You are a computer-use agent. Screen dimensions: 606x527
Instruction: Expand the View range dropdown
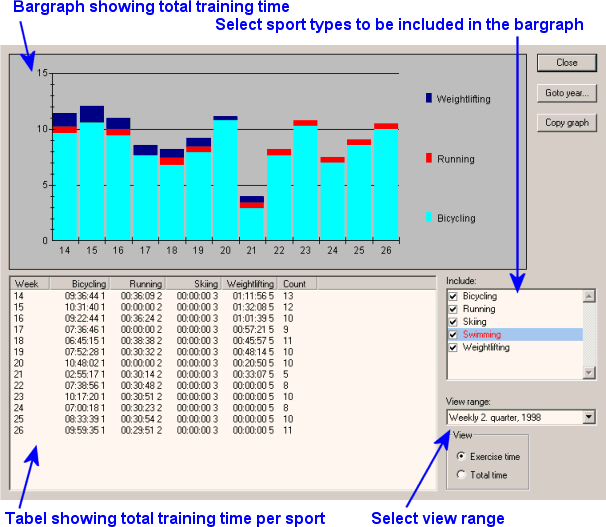[x=587, y=417]
